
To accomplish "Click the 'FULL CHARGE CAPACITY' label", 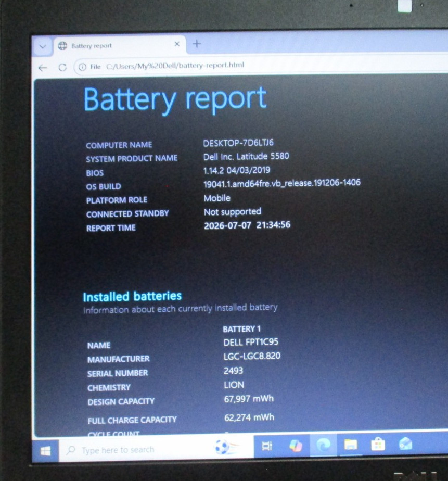I will [132, 420].
